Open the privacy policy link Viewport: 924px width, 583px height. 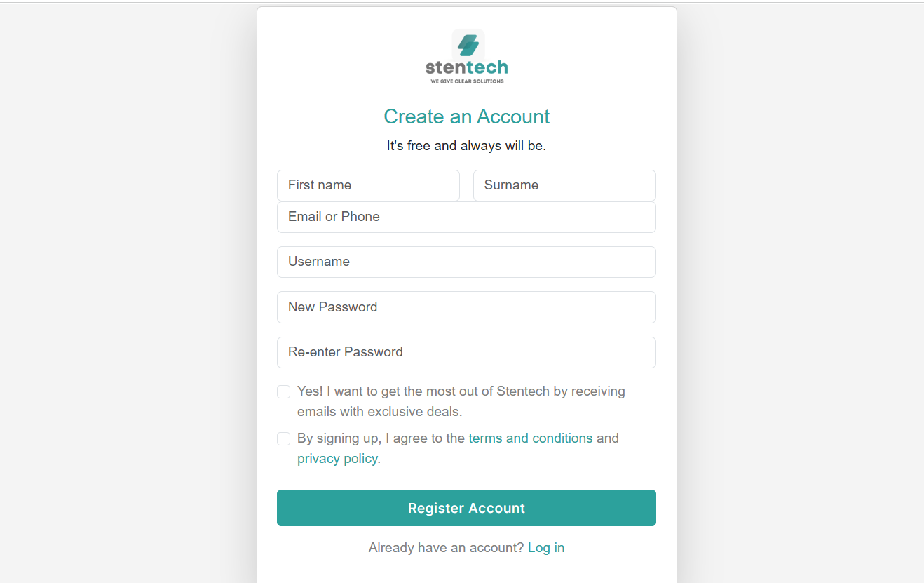[337, 459]
